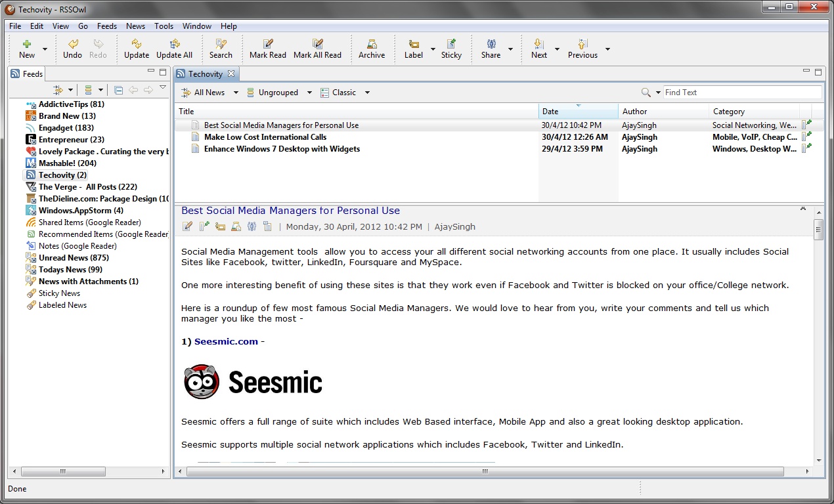Select the Sticky News item
The image size is (834, 504).
(x=53, y=293)
